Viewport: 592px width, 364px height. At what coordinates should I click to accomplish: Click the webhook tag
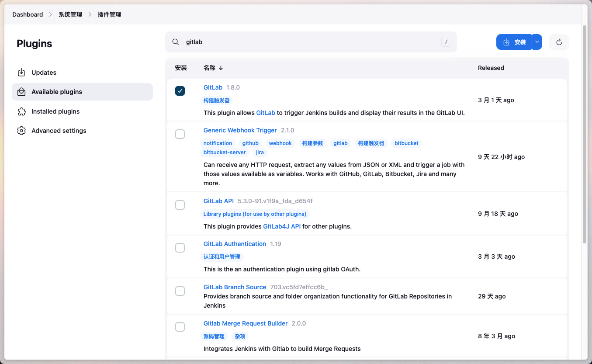point(280,143)
